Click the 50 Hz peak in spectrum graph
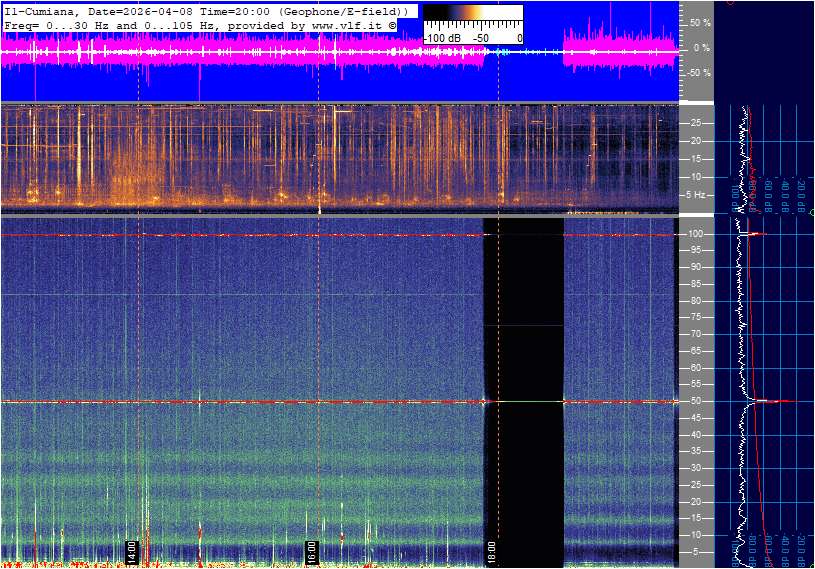815x569 pixels. click(770, 401)
